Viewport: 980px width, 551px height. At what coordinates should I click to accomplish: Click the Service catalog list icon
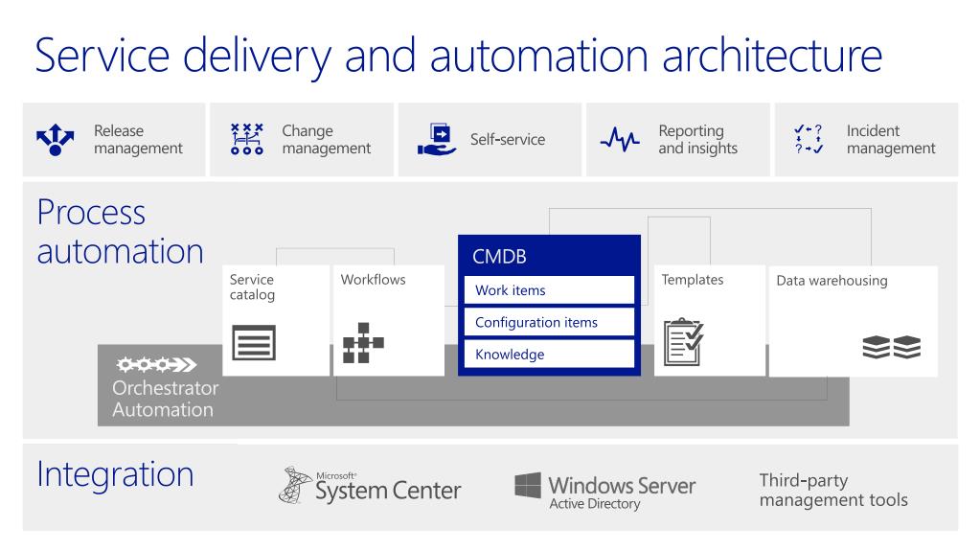(254, 343)
